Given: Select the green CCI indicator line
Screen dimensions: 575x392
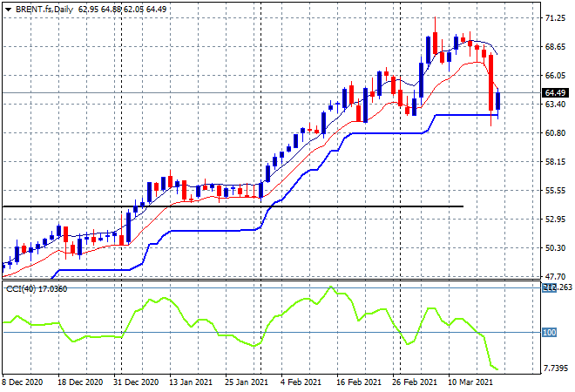Looking at the screenshot, I should [249, 328].
